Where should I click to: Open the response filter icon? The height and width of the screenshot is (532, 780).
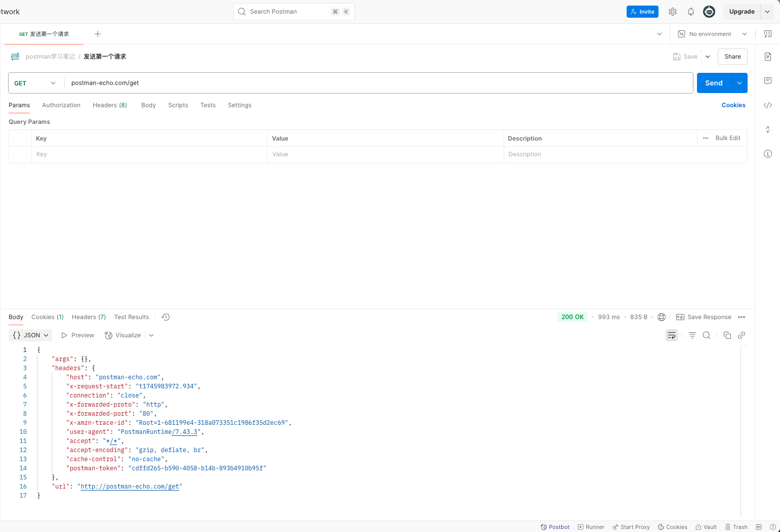(692, 335)
